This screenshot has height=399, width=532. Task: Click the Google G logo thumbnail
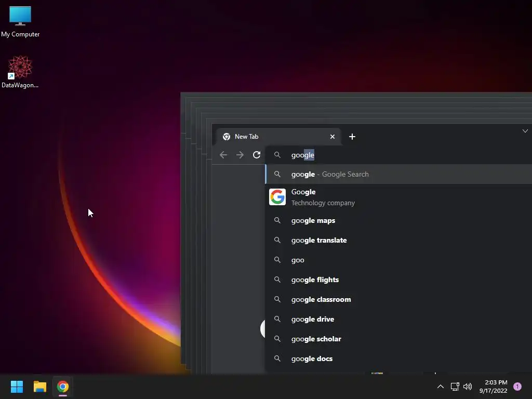[x=277, y=197]
